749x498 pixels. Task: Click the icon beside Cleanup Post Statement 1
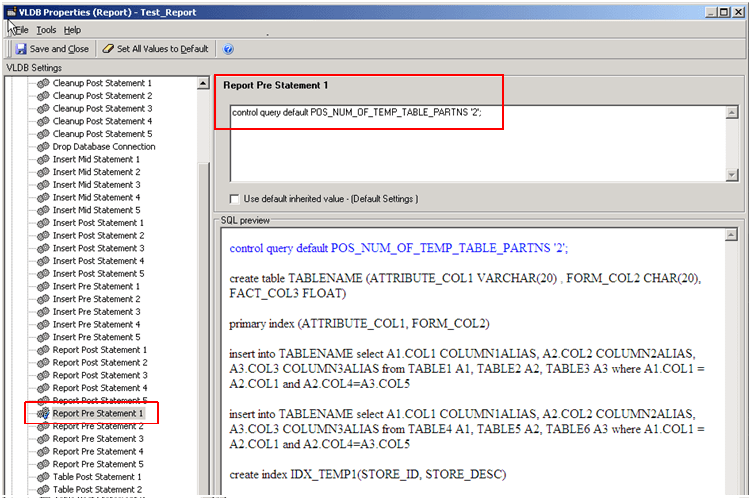coord(43,83)
